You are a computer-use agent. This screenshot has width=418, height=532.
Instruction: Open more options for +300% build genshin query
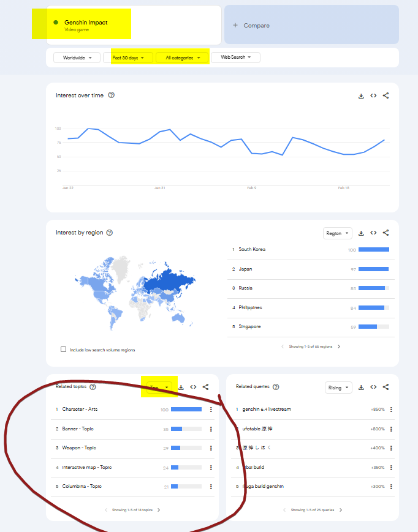(391, 487)
